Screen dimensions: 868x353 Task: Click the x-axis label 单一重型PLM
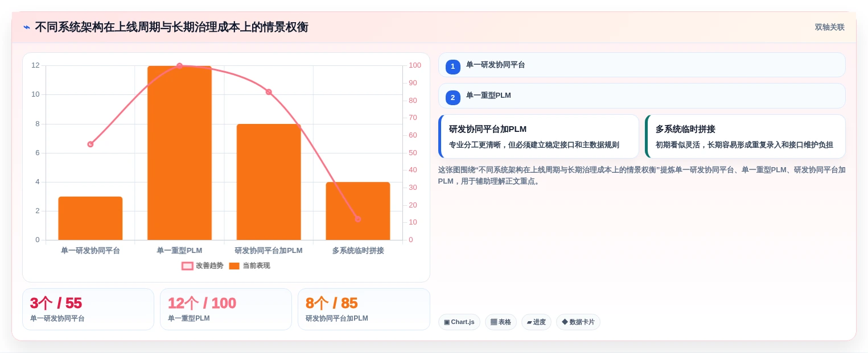point(179,251)
